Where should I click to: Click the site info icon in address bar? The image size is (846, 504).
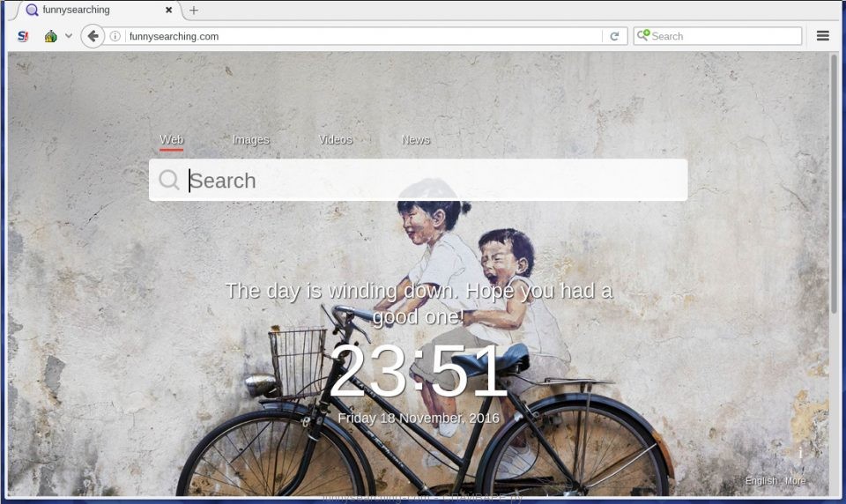(115, 36)
